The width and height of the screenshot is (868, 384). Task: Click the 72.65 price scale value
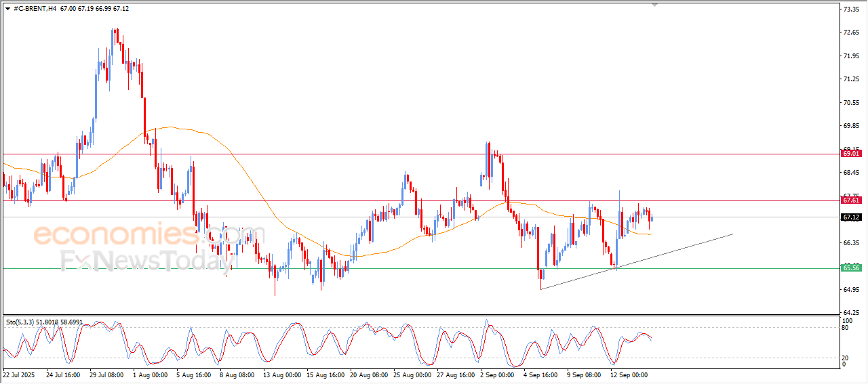(852, 33)
